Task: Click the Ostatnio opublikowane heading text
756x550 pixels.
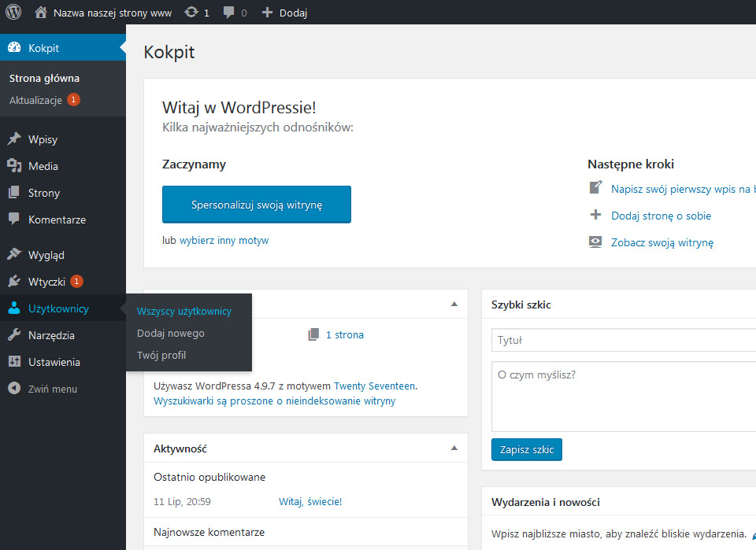Action: coord(209,477)
